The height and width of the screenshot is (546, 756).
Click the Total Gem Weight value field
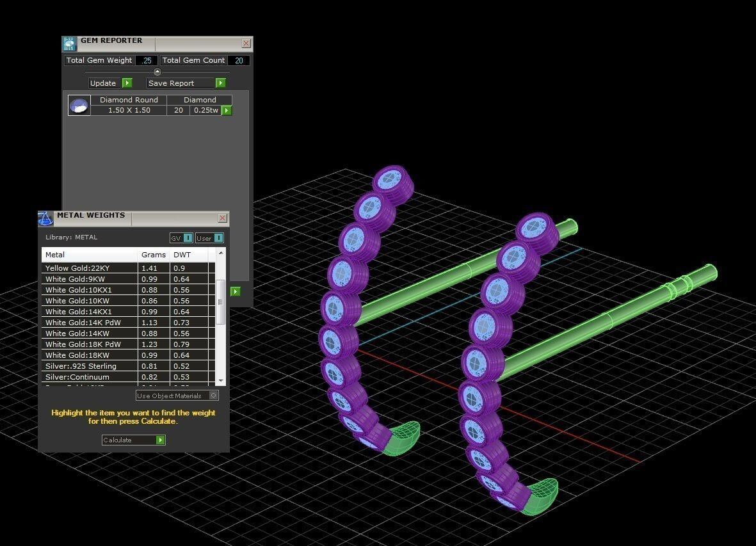[x=147, y=60]
